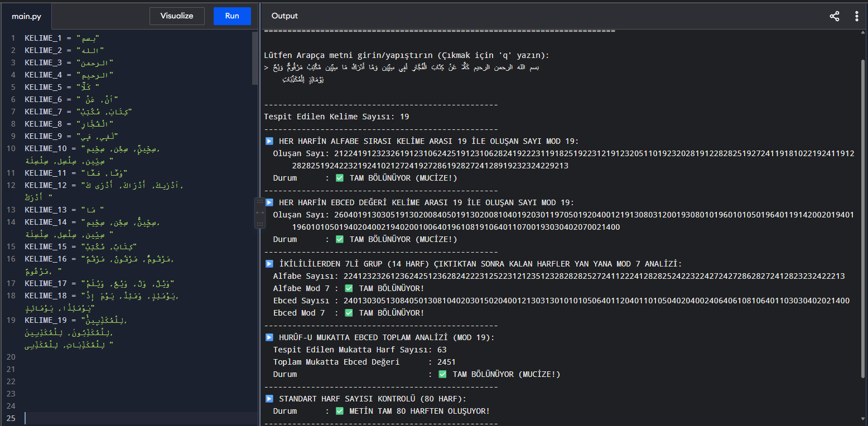Screen dimensions: 868x426
Task: Click blue arrow icon beside STANDART HARF SAYISI heading
Action: (269, 399)
